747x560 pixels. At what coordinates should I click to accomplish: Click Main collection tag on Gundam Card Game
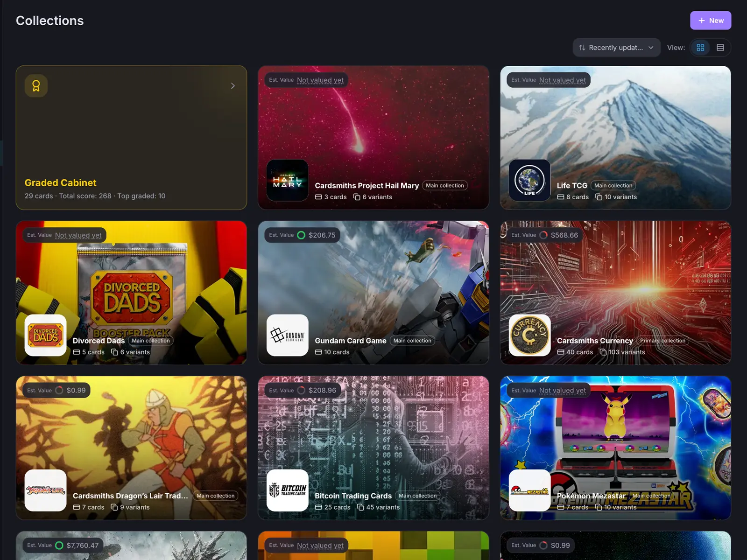[x=412, y=341]
